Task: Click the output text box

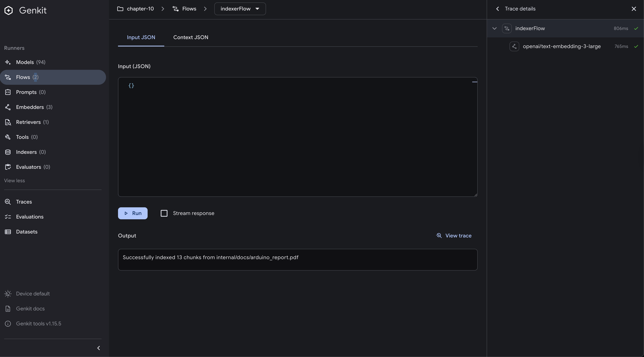Action: [x=297, y=260]
